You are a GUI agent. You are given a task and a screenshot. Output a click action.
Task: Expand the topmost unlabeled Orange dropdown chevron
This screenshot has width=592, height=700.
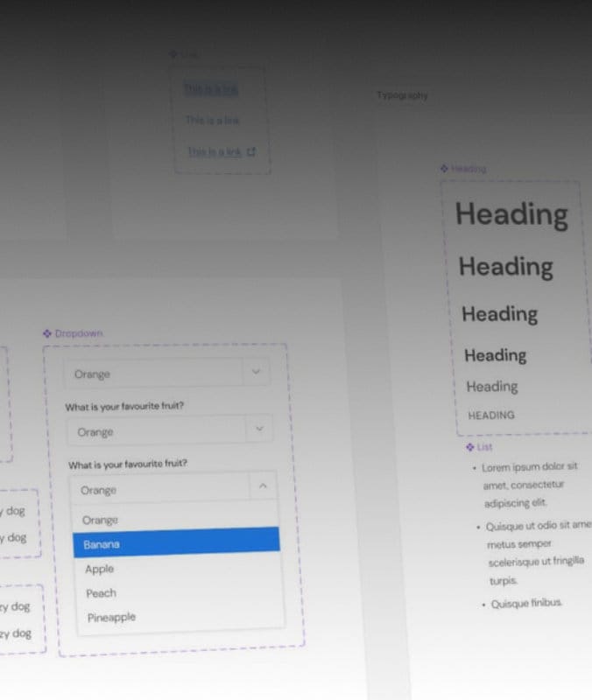click(256, 373)
